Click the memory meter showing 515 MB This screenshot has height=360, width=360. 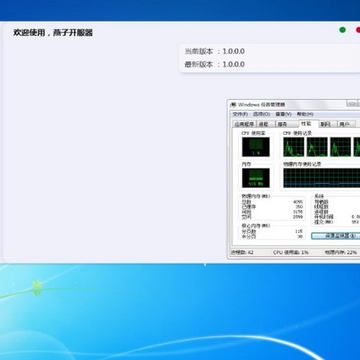click(256, 178)
